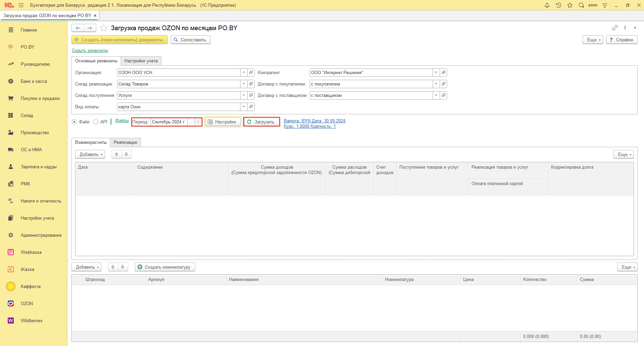This screenshot has width=644, height=346.
Task: Open Валюта BYN Дата link
Action: [x=315, y=121]
